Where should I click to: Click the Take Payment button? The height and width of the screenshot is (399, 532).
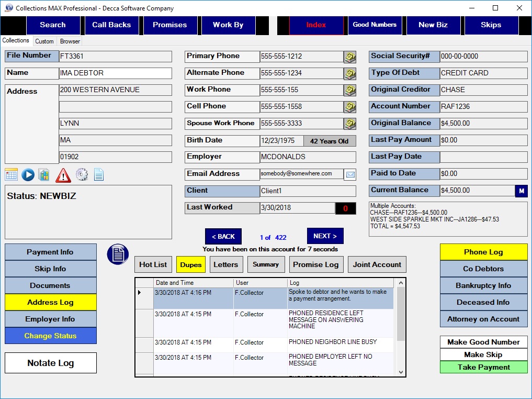click(x=483, y=367)
